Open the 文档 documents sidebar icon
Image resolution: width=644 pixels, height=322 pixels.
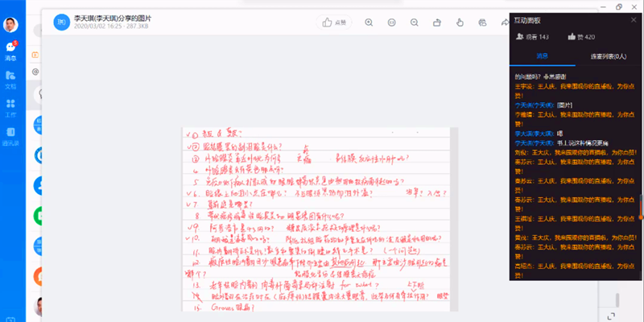point(11,80)
